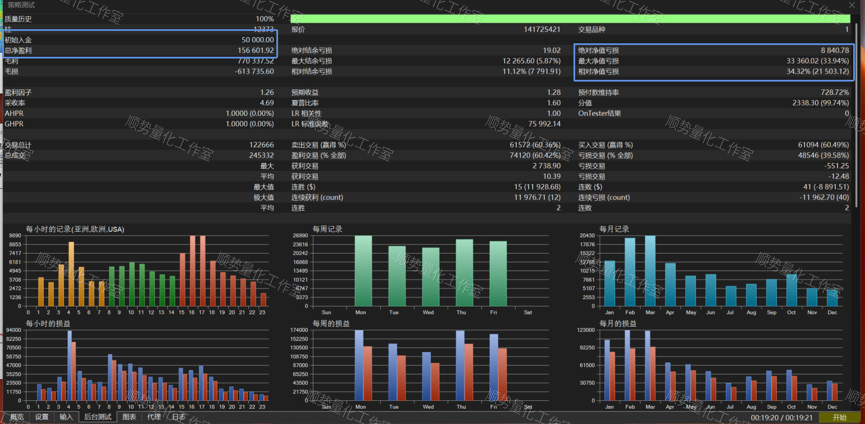Click the 买入交易 value 61094 (60.49%)

pyautogui.click(x=824, y=144)
